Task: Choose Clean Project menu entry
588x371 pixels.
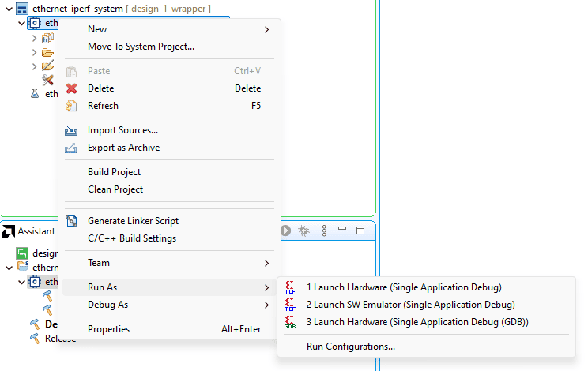Action: 115,189
